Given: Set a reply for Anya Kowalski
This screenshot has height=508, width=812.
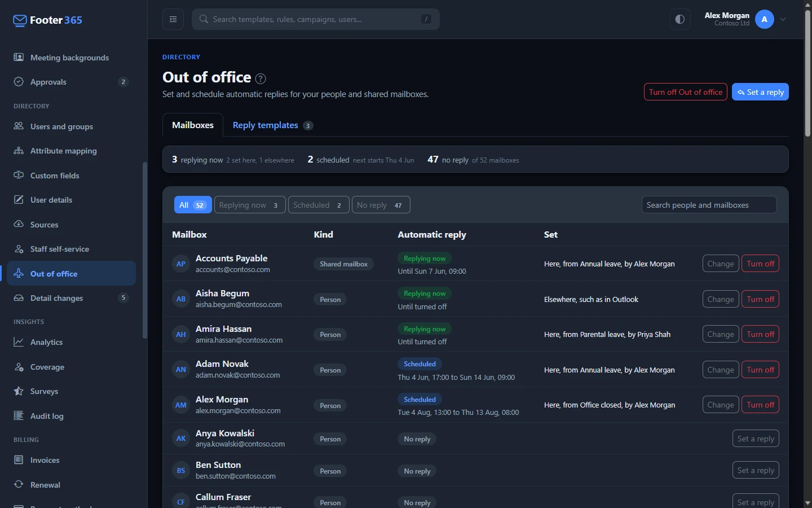Looking at the screenshot, I should [x=756, y=439].
